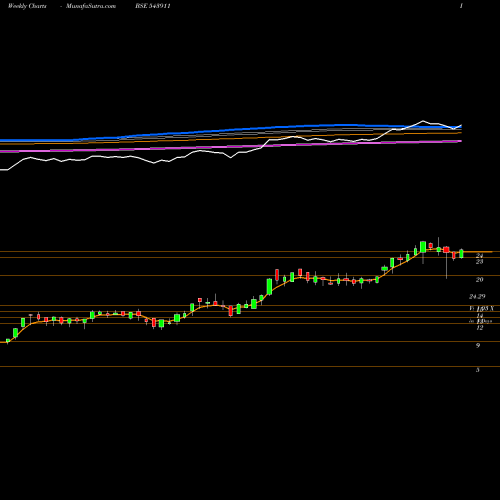Viewport: 500px width, 500px height.
Task: Click the price axis label '20'
Action: (479, 280)
